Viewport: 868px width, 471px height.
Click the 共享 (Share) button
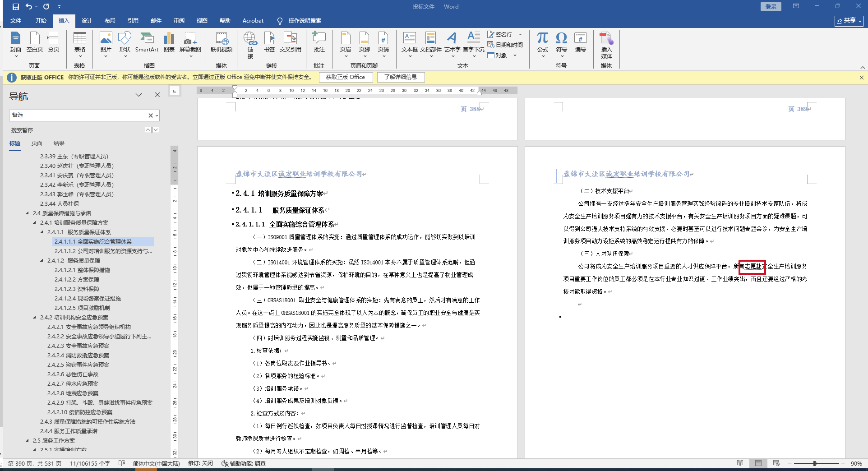(849, 21)
